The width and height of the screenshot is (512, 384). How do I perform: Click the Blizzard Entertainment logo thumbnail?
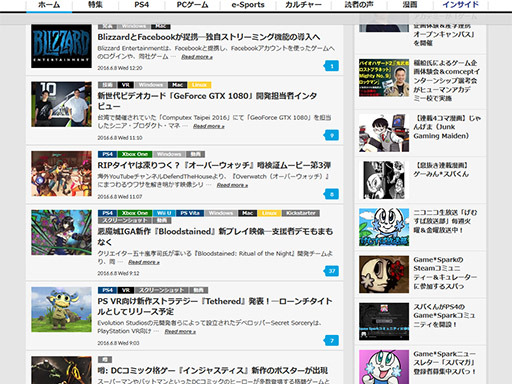pos(61,46)
